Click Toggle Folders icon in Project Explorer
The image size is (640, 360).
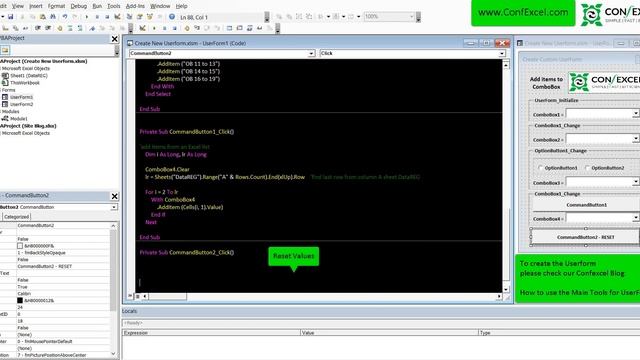click(5, 50)
